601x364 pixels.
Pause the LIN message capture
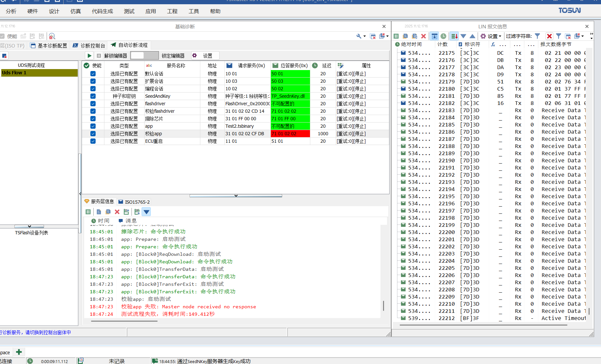[396, 36]
